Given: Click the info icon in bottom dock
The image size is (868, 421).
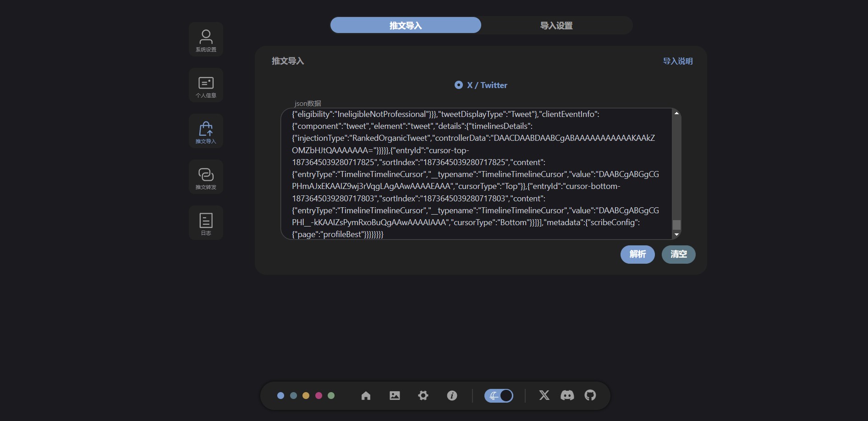Looking at the screenshot, I should 452,395.
